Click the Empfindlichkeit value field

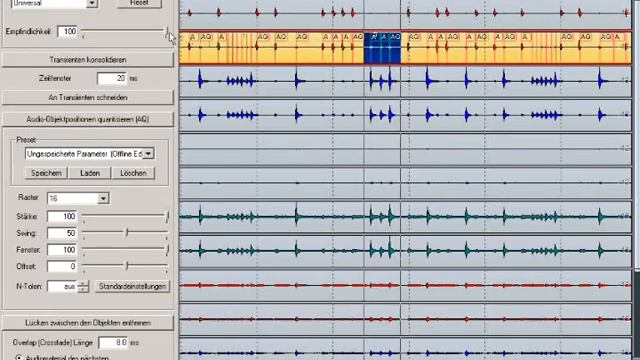click(67, 31)
